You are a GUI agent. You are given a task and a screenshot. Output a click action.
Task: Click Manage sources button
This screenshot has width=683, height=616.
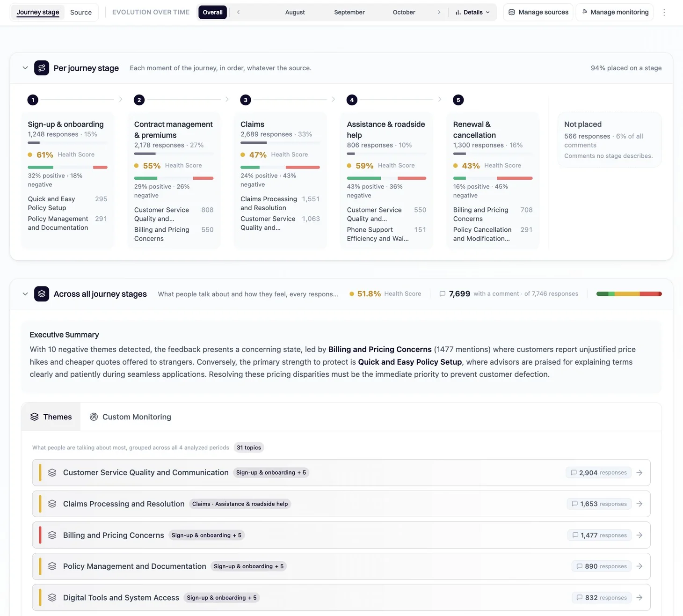point(538,12)
